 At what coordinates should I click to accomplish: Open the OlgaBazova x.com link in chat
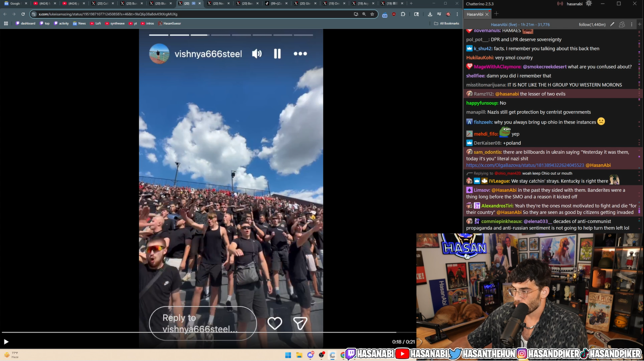(525, 166)
